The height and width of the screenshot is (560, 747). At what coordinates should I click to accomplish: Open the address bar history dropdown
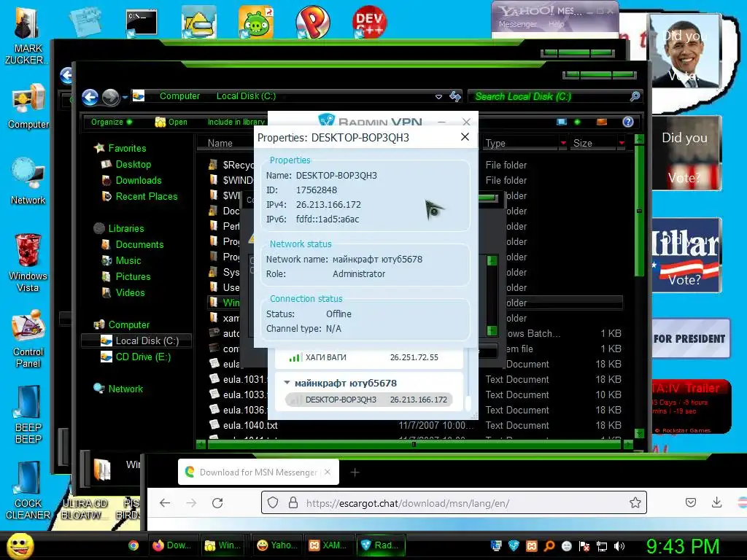[x=438, y=97]
